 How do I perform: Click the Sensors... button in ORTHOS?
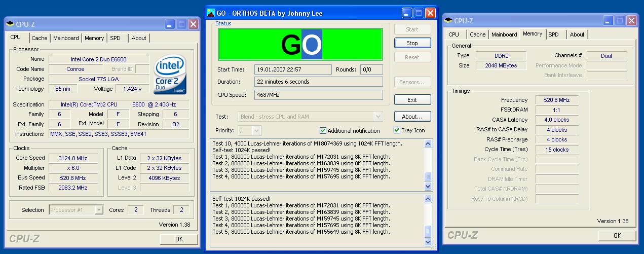412,82
